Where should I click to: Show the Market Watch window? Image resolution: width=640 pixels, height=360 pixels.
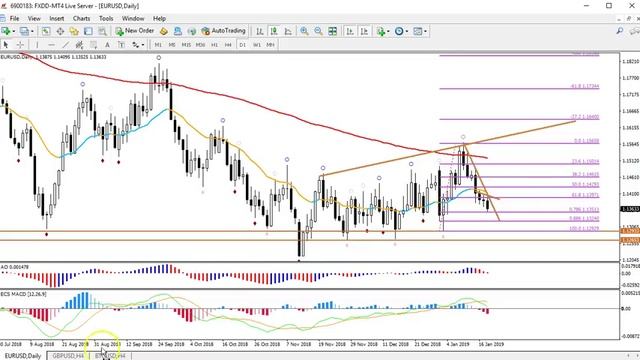pos(46,31)
